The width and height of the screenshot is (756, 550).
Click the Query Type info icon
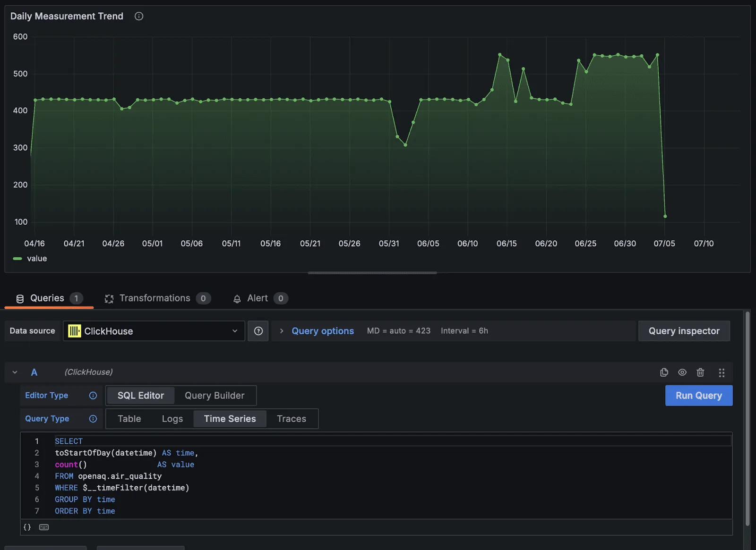coord(93,419)
